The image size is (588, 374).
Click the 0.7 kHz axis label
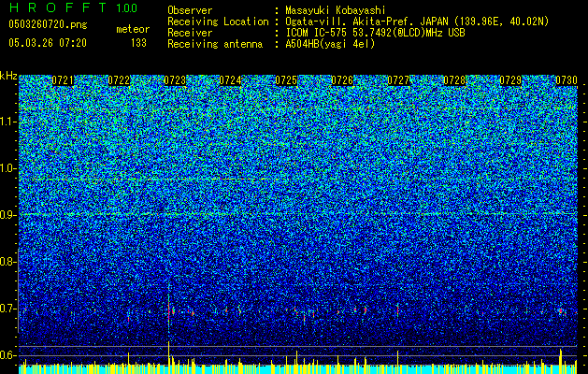click(x=8, y=309)
